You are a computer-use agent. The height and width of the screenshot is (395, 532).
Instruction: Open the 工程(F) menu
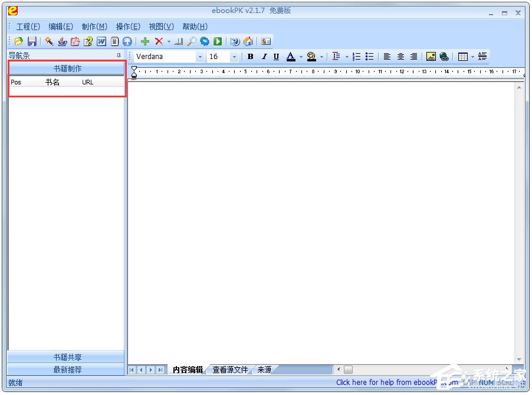(28, 27)
